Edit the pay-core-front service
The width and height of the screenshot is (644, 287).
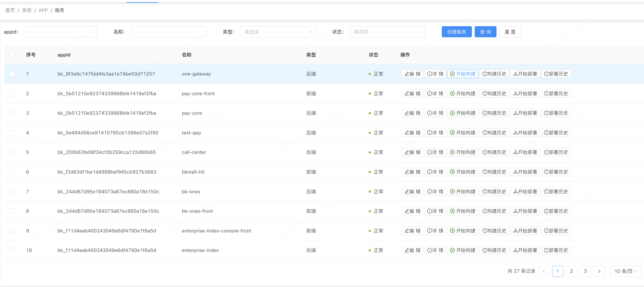coord(412,93)
